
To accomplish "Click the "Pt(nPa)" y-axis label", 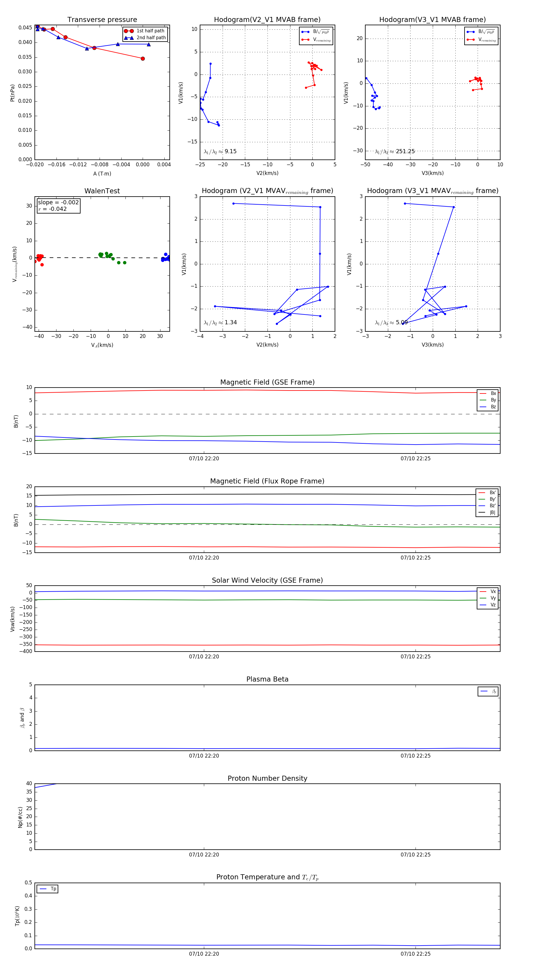I will (12, 93).
